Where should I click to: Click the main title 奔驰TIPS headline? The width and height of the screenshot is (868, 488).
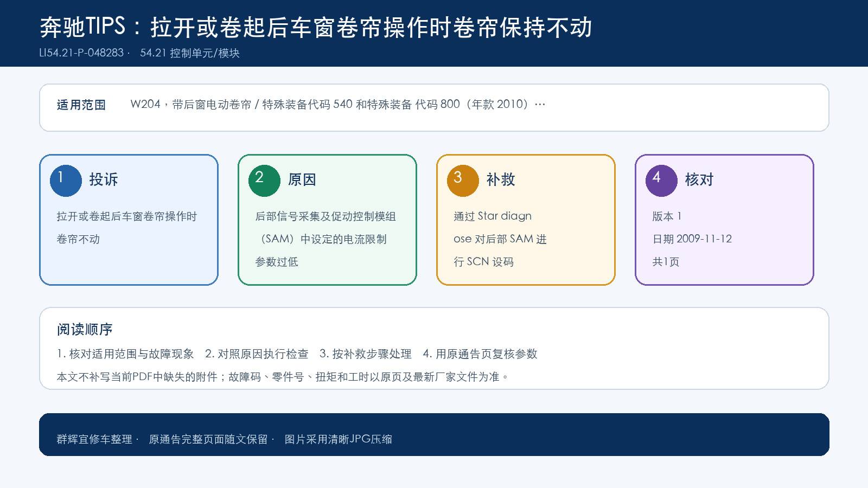pos(316,27)
